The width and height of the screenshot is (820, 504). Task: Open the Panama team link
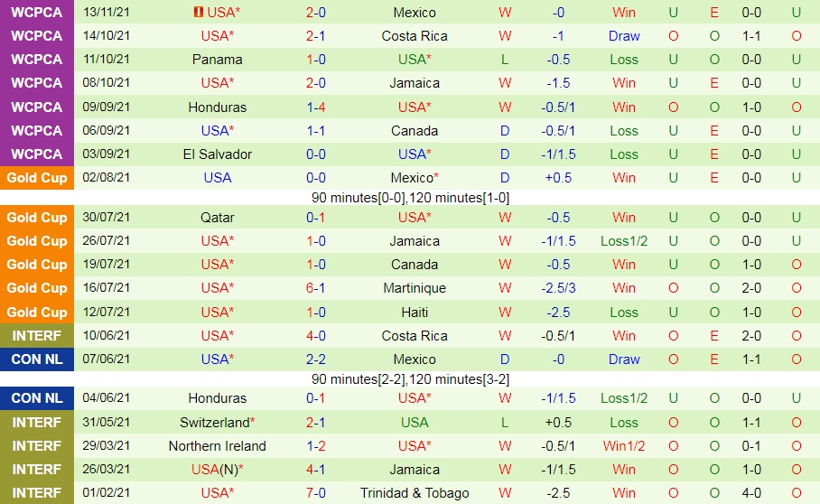218,60
